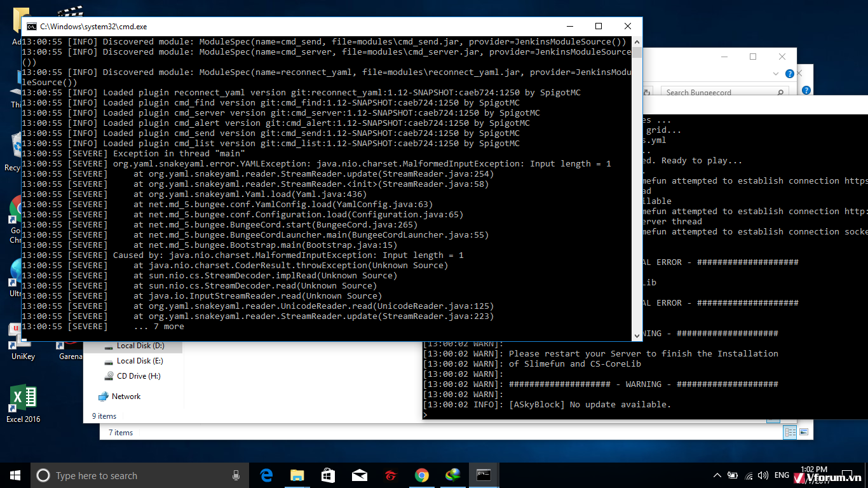Open the Windows Start menu
The image size is (868, 488).
15,475
